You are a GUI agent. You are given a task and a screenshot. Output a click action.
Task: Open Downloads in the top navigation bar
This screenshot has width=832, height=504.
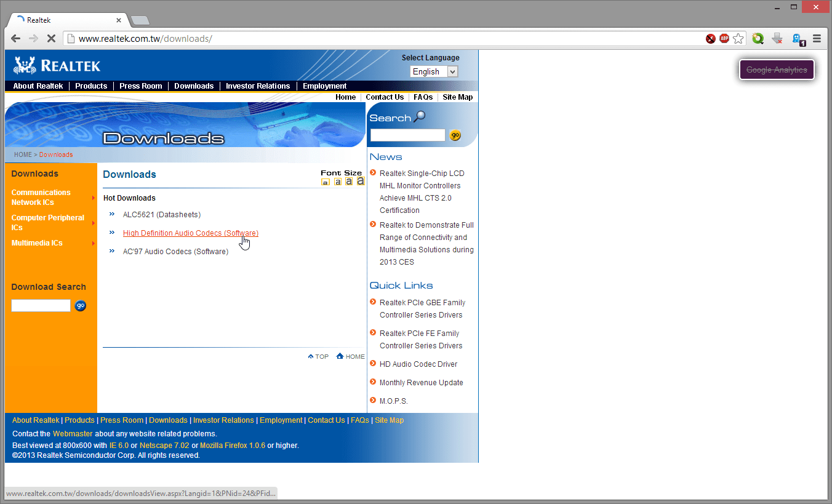(194, 86)
